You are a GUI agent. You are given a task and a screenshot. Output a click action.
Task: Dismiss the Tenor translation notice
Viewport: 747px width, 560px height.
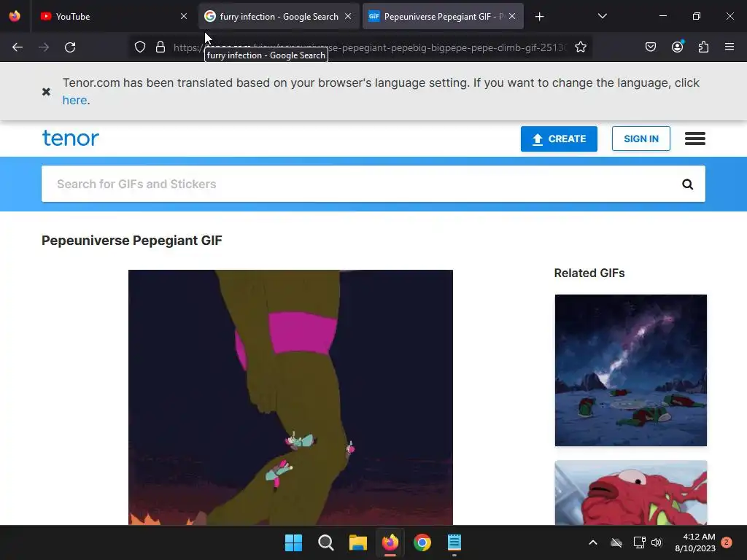[x=46, y=91]
